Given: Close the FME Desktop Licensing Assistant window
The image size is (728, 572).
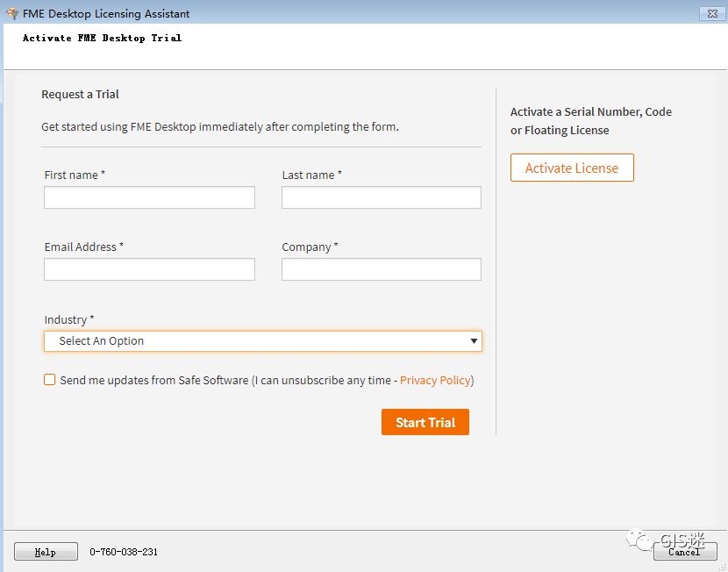Looking at the screenshot, I should [x=710, y=13].
